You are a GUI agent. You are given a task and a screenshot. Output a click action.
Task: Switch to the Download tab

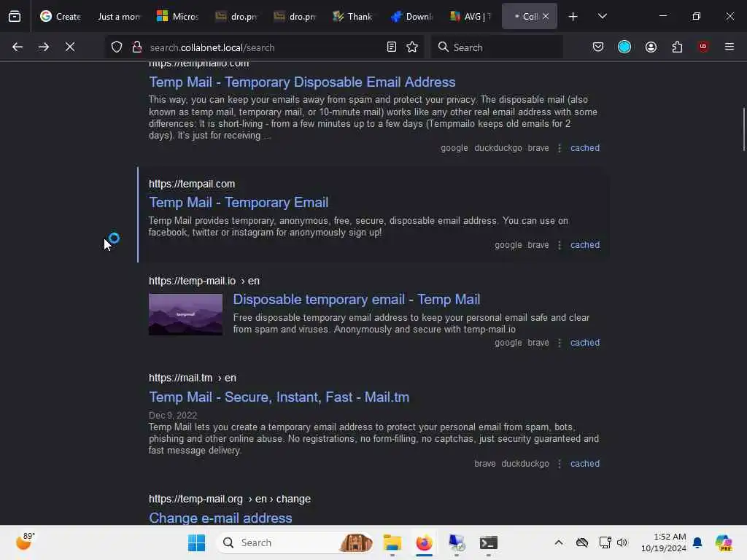click(x=411, y=16)
